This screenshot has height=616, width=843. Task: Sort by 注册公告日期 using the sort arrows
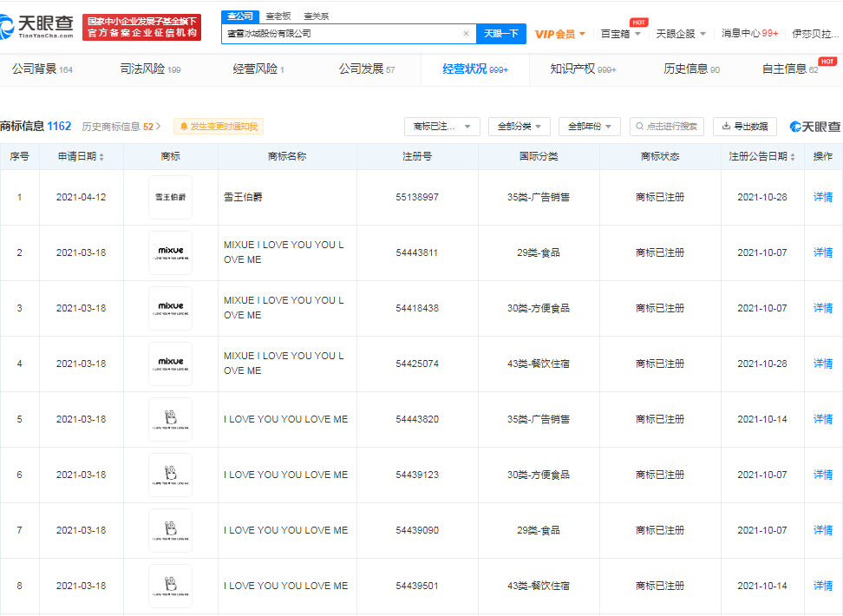(794, 157)
